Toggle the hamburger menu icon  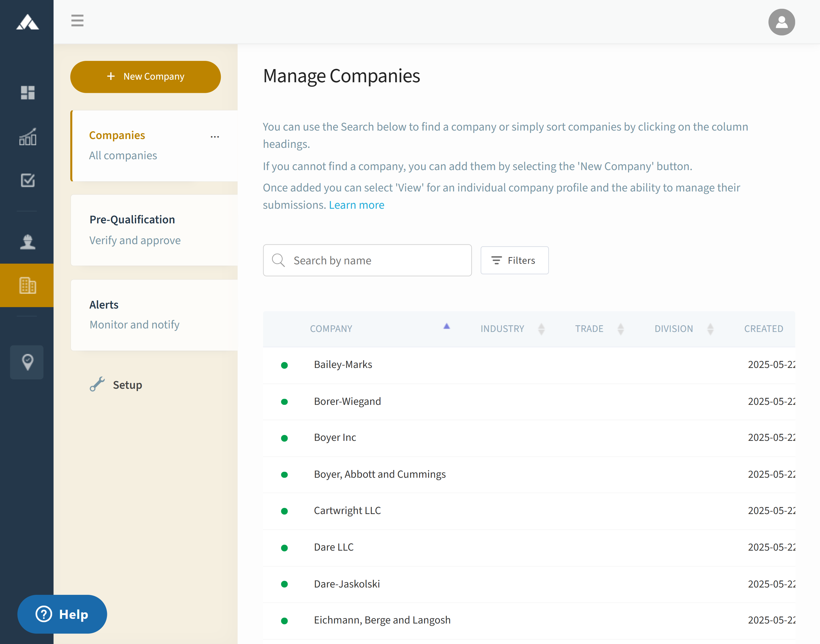(77, 20)
